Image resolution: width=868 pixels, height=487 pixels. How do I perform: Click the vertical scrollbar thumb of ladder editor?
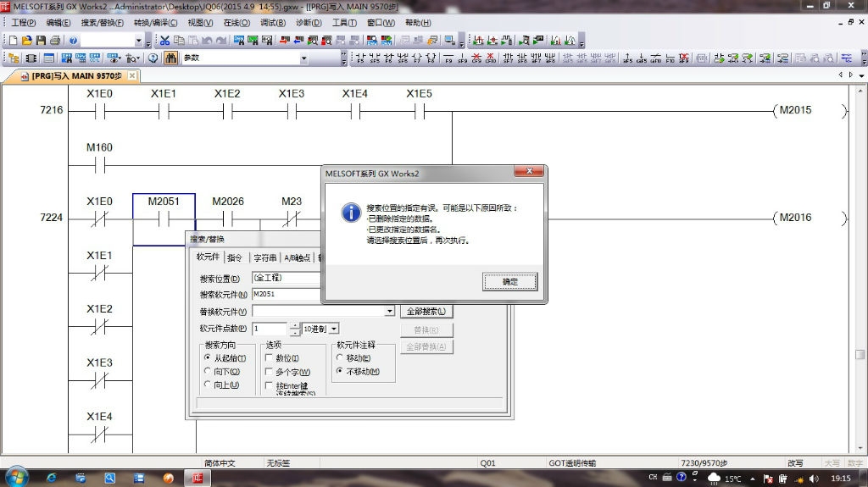pos(860,354)
